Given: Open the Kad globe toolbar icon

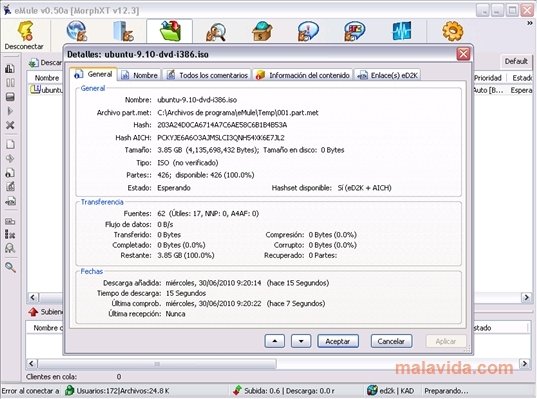Looking at the screenshot, I should [77, 31].
